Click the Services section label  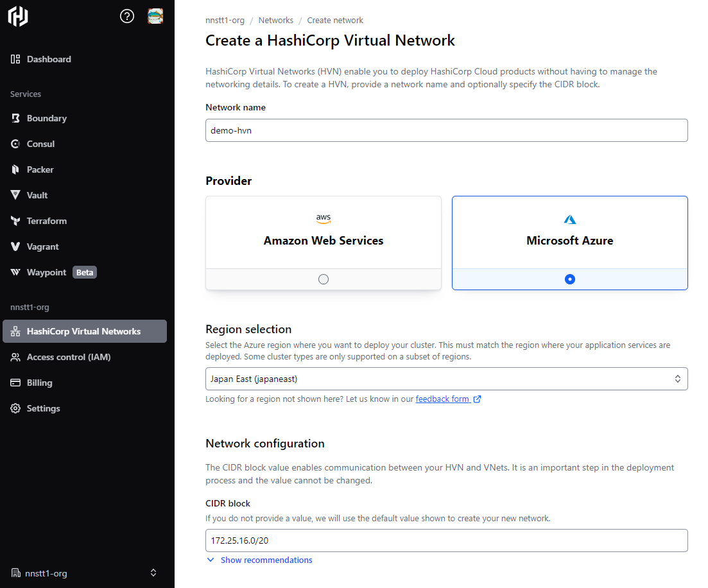pyautogui.click(x=26, y=94)
